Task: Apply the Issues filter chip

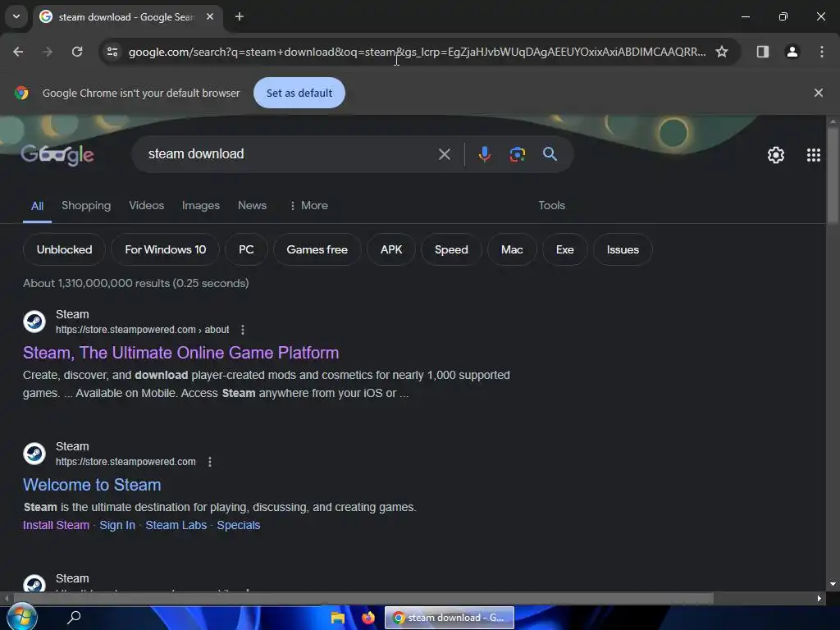Action: pos(623,249)
